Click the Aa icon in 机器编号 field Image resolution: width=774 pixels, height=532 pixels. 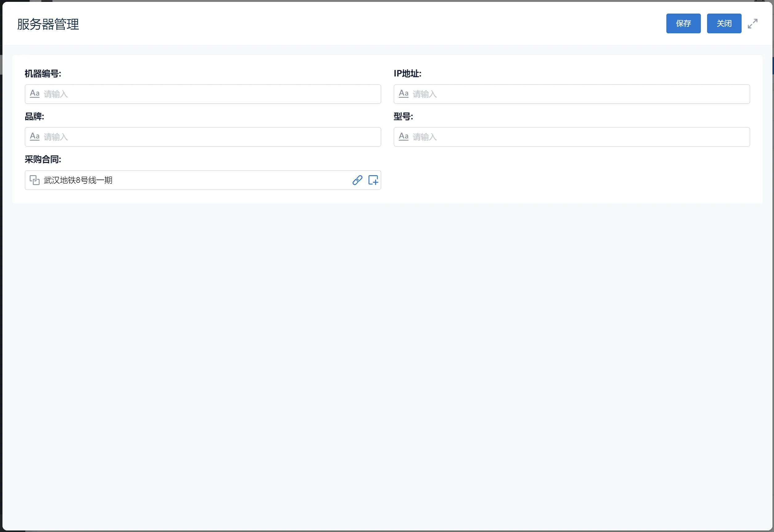pyautogui.click(x=35, y=94)
